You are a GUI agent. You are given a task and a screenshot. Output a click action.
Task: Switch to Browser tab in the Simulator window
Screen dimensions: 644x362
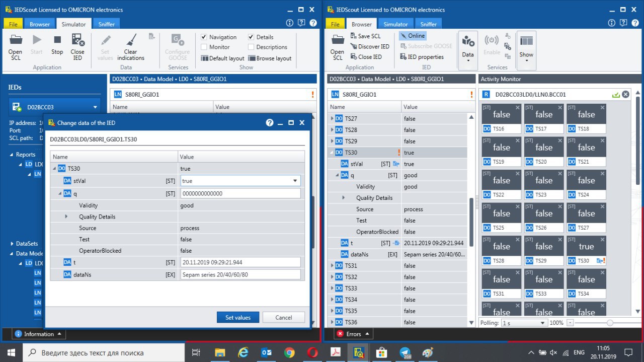pyautogui.click(x=40, y=24)
